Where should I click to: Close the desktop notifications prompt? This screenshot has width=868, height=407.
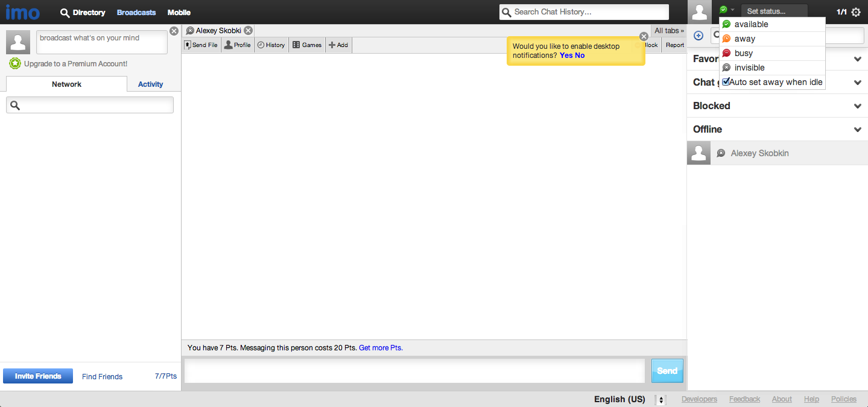pyautogui.click(x=644, y=36)
